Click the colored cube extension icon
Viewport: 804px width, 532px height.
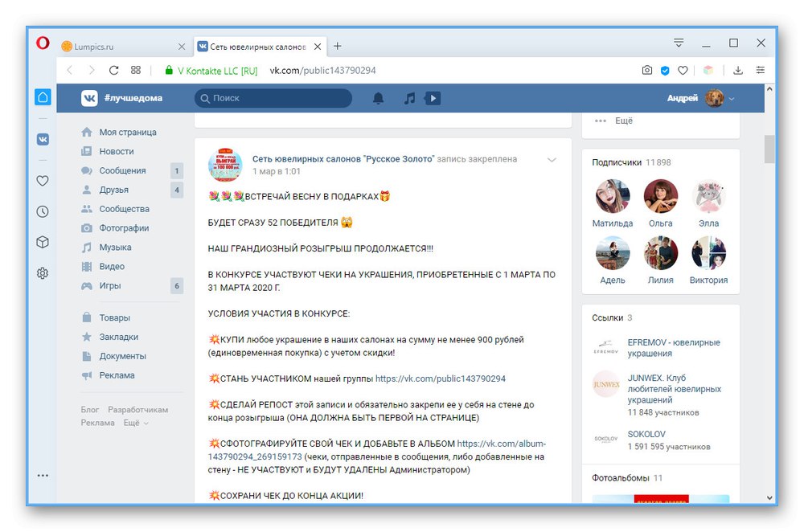708,70
